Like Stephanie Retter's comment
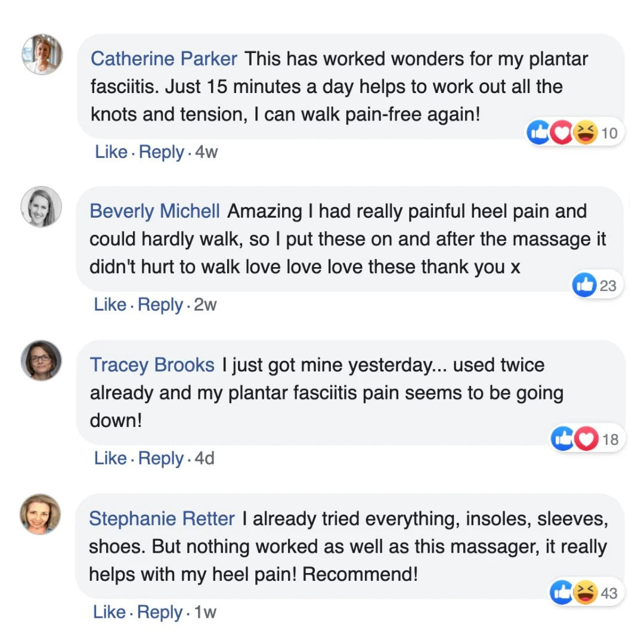Image resolution: width=644 pixels, height=644 pixels. click(x=109, y=612)
